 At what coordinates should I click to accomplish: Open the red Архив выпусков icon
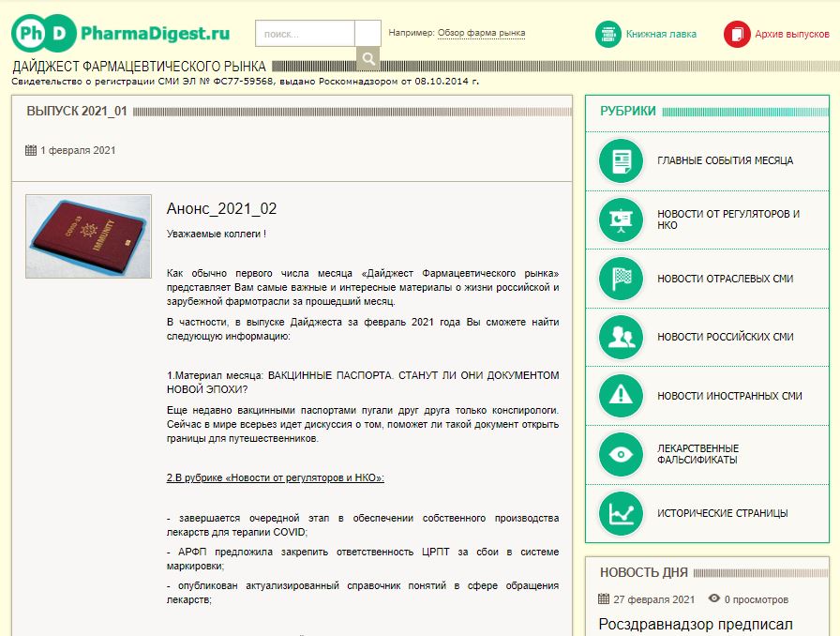tap(737, 35)
